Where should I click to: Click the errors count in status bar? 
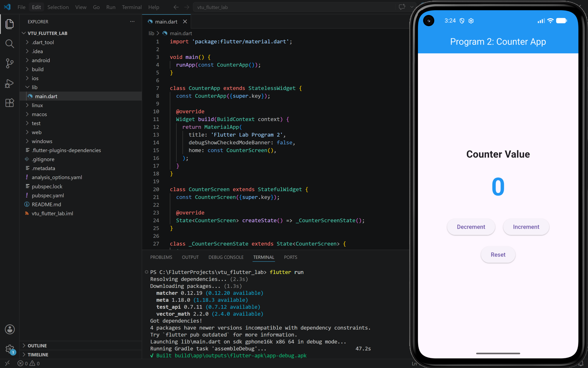23,363
